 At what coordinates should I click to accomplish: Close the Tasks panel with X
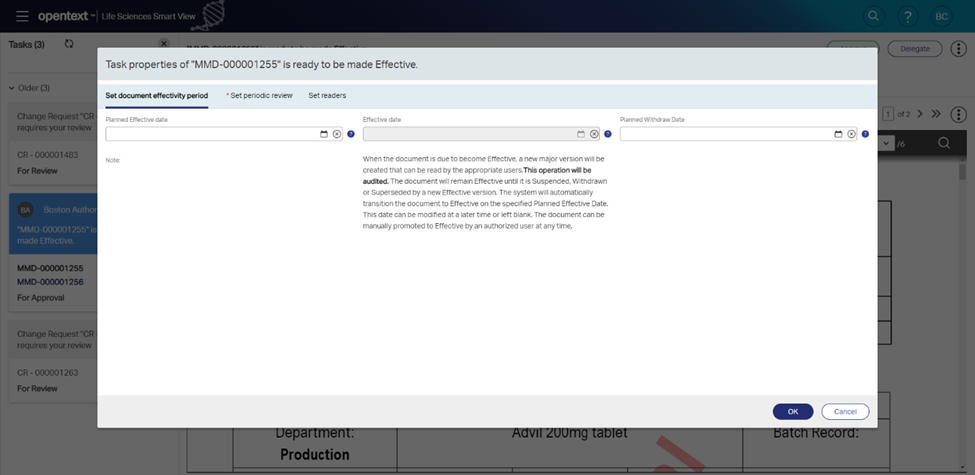pyautogui.click(x=164, y=44)
